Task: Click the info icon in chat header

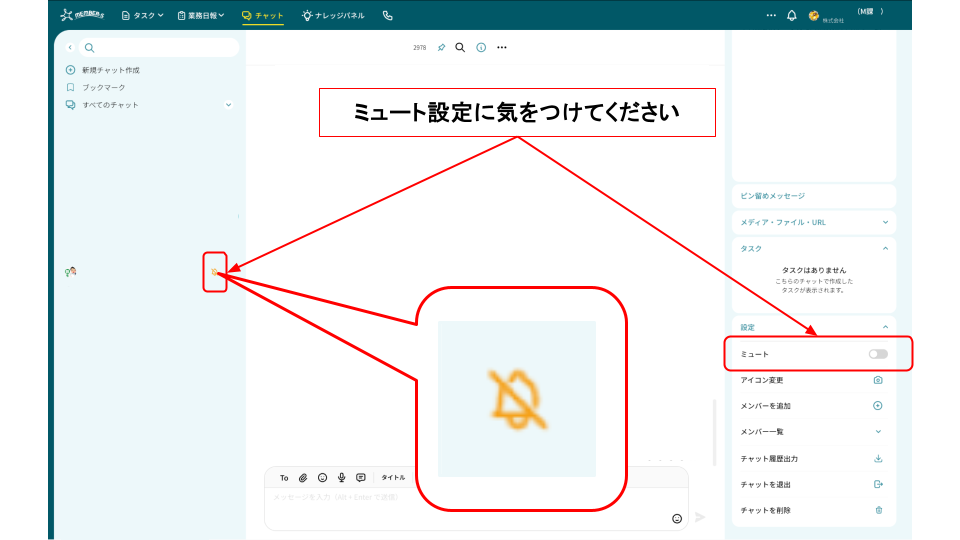Action: pyautogui.click(x=481, y=47)
